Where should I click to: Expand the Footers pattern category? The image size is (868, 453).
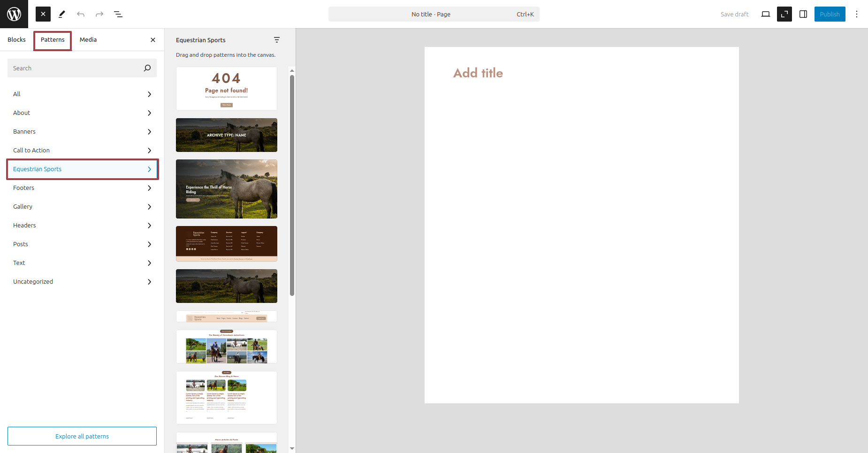click(82, 188)
